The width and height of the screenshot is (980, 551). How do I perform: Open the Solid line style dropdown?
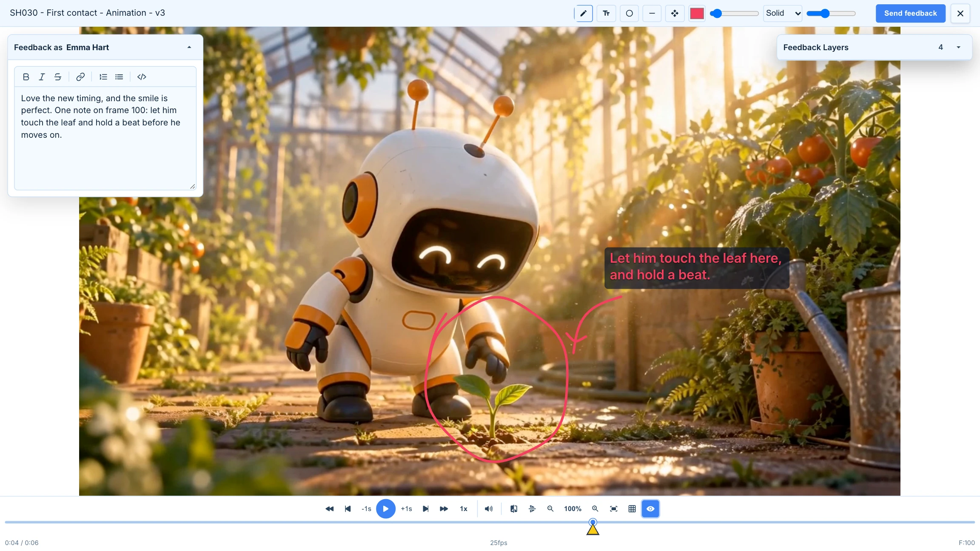click(783, 13)
